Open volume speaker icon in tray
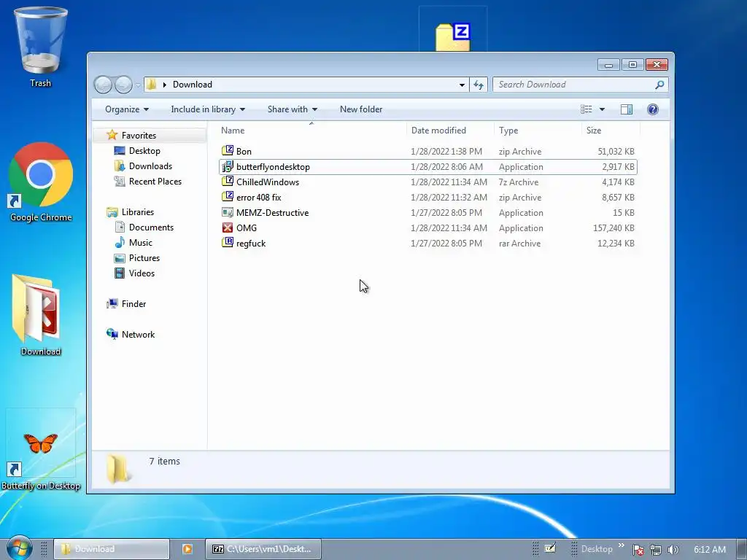The width and height of the screenshot is (747, 560). pos(673,550)
